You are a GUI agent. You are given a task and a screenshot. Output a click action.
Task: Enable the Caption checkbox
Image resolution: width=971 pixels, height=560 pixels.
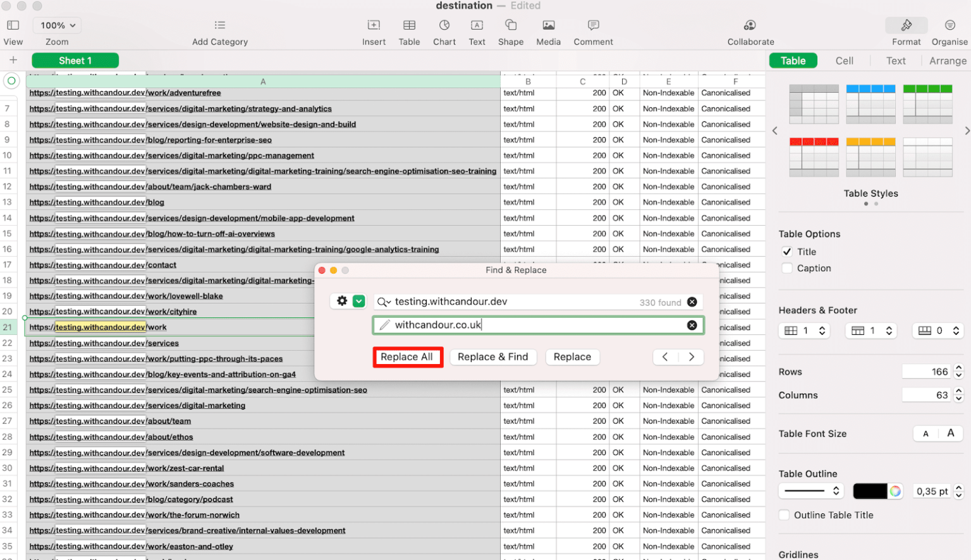pyautogui.click(x=788, y=268)
